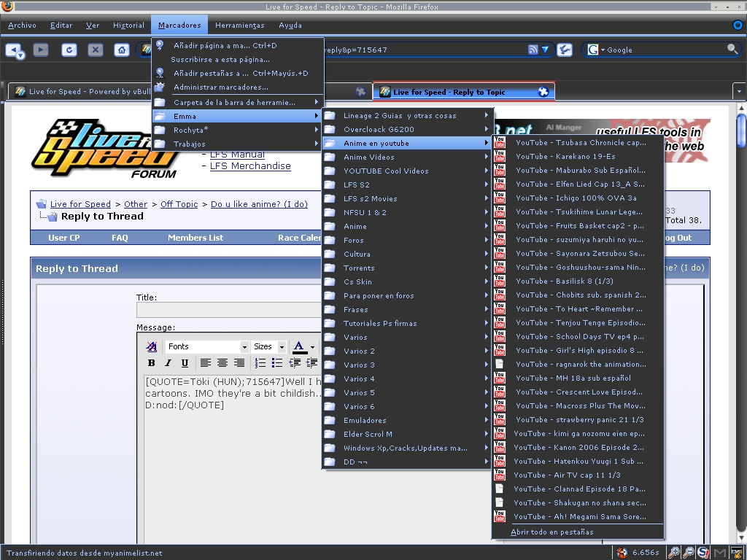This screenshot has height=560, width=747.
Task: Click the Firefox logo in title bar
Action: tap(7, 6)
